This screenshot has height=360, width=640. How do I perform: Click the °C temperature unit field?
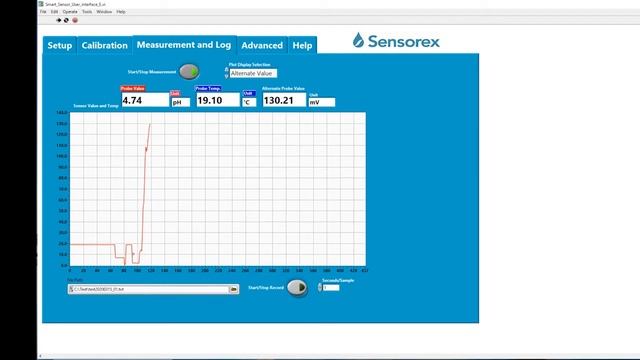click(x=249, y=102)
